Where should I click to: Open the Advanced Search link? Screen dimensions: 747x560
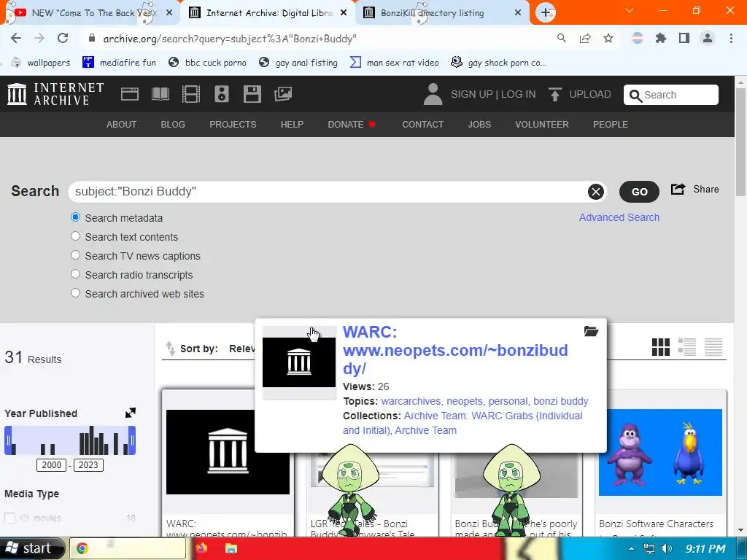click(619, 217)
